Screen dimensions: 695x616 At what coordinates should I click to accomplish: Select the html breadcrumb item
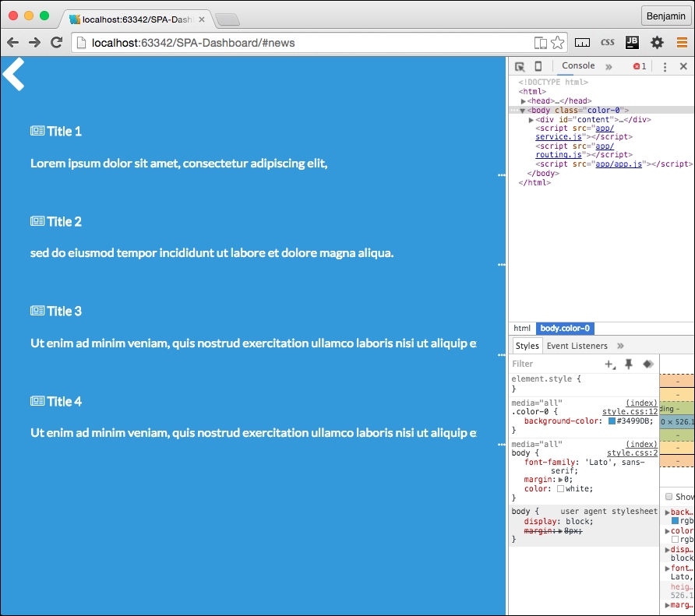tap(522, 328)
